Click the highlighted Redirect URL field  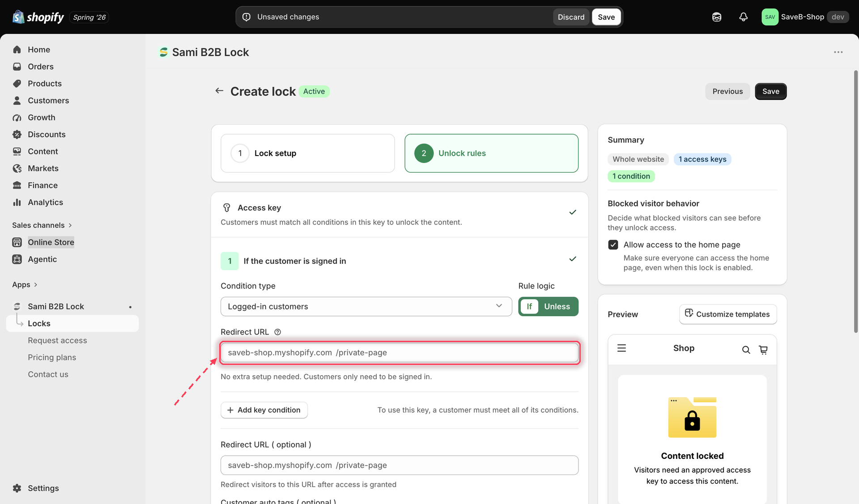[x=399, y=352]
